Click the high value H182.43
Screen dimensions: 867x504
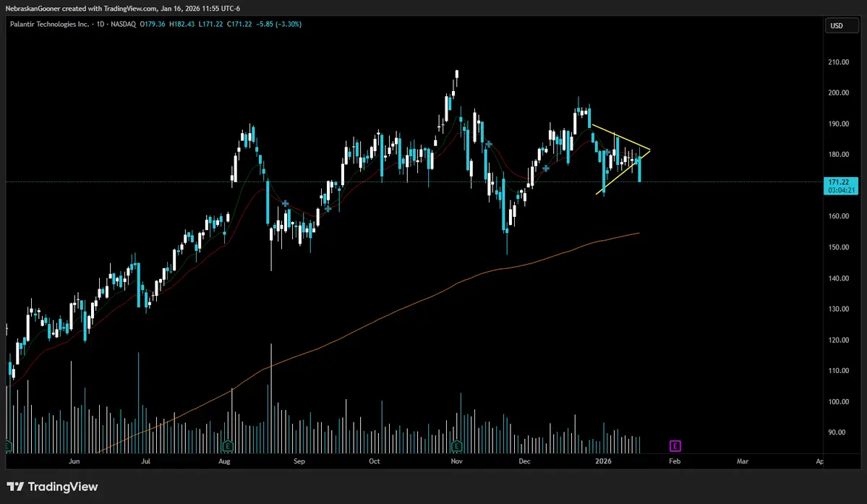tap(182, 25)
